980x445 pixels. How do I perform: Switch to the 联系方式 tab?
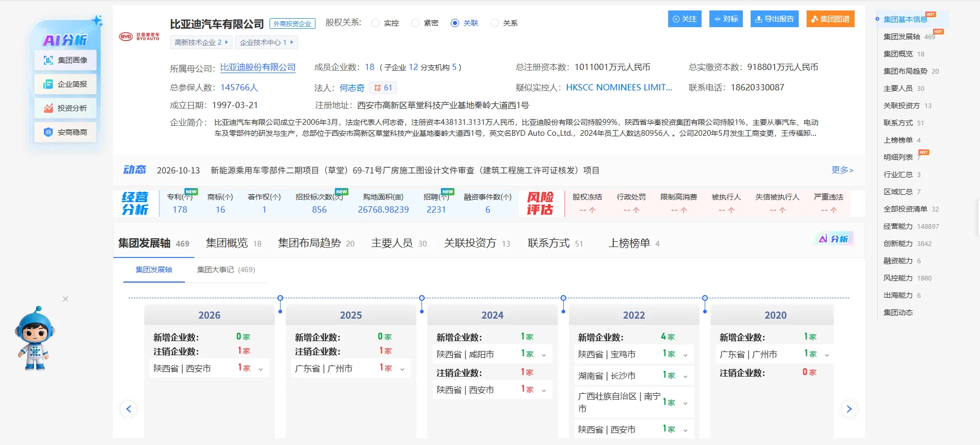[x=555, y=243]
